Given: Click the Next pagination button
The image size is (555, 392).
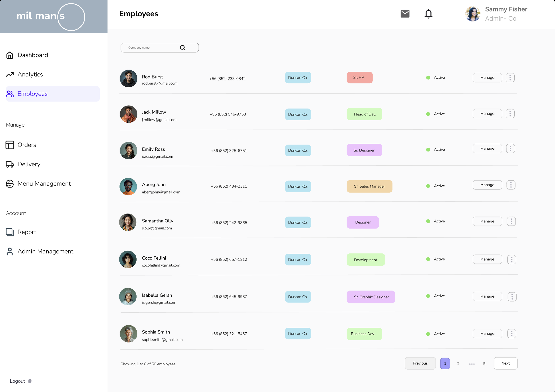Looking at the screenshot, I should (505, 363).
